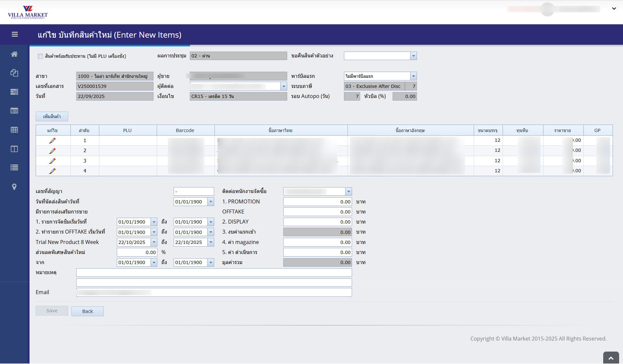This screenshot has width=623, height=364.
Task: Click the Back button
Action: coord(88,311)
